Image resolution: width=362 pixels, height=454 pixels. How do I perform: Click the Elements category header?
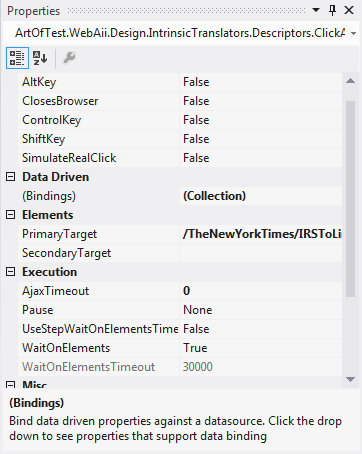48,215
